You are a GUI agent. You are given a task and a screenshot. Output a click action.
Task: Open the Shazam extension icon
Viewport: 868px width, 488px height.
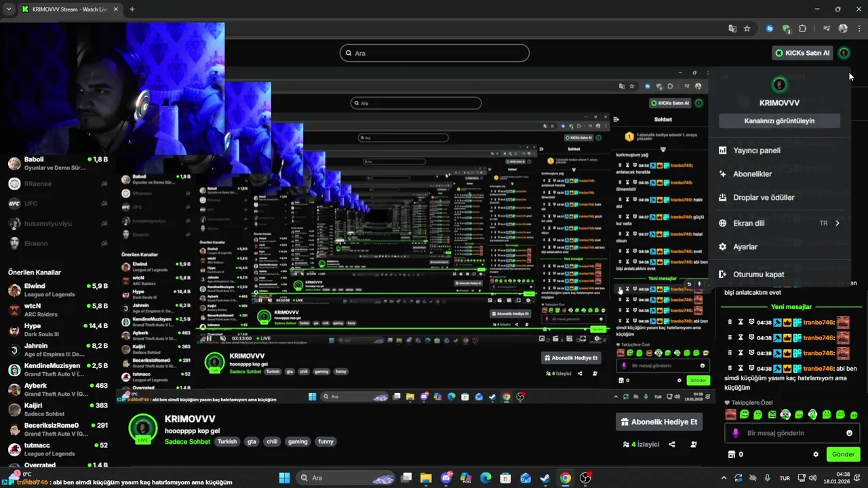pyautogui.click(x=770, y=28)
